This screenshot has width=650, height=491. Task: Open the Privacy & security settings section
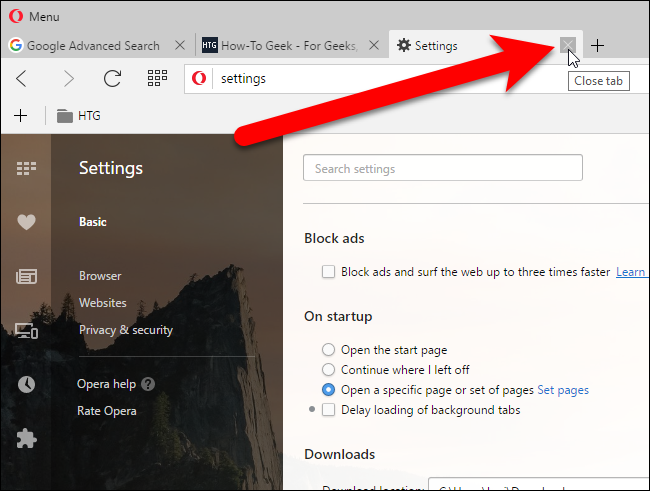[x=125, y=330]
